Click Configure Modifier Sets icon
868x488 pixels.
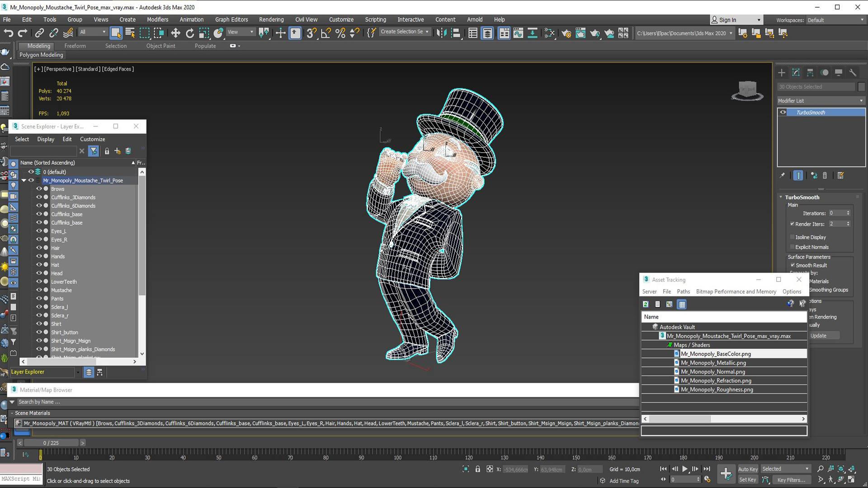[840, 176]
